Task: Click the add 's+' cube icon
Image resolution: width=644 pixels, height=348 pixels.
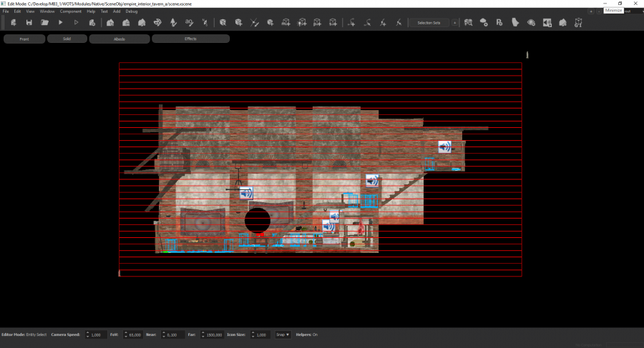Action: click(x=333, y=23)
